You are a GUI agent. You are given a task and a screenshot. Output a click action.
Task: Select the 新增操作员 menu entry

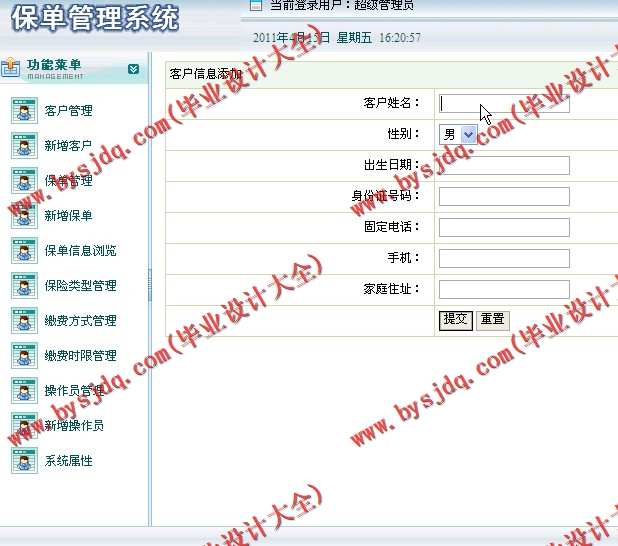point(74,426)
